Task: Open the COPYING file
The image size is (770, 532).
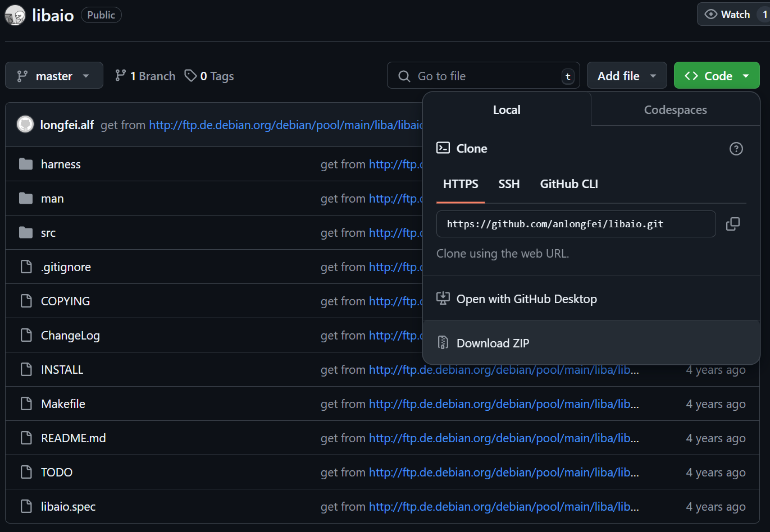Action: (65, 301)
